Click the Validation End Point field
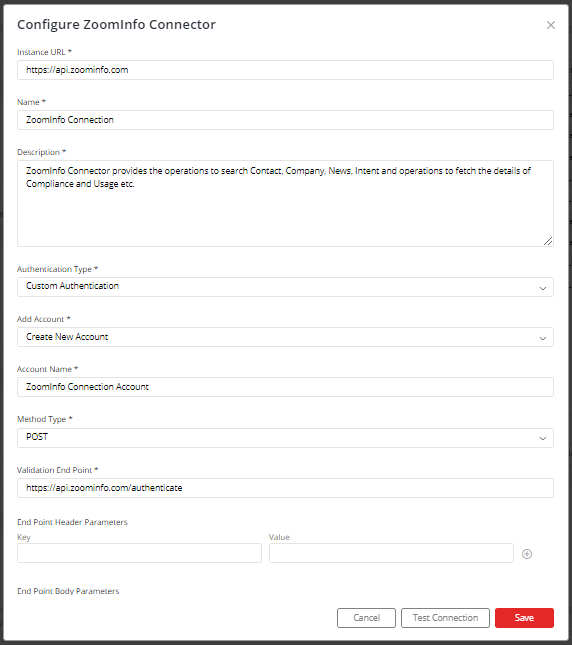 [x=285, y=488]
